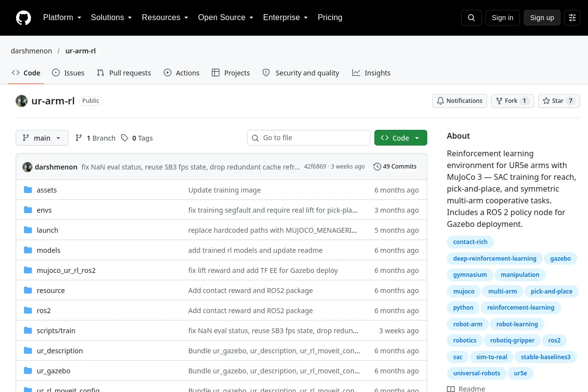Click the launch folder icon
588x392 pixels.
(x=28, y=230)
